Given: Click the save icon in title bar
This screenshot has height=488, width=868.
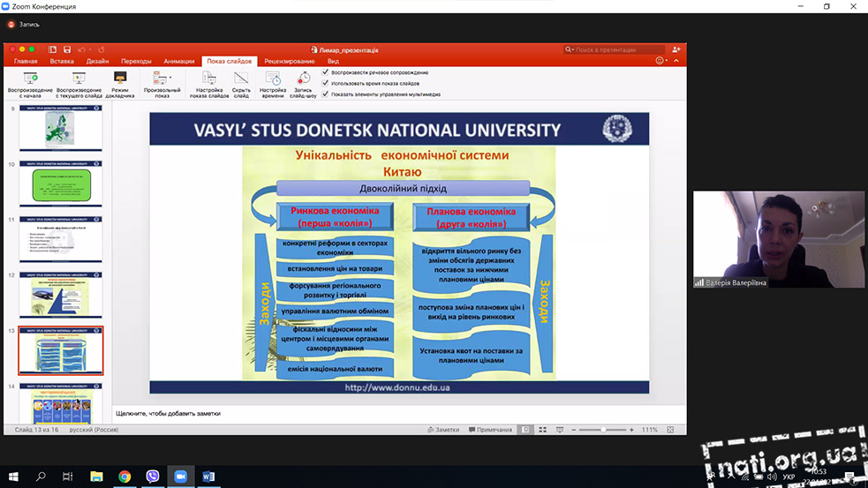Looking at the screenshot, I should 67,49.
